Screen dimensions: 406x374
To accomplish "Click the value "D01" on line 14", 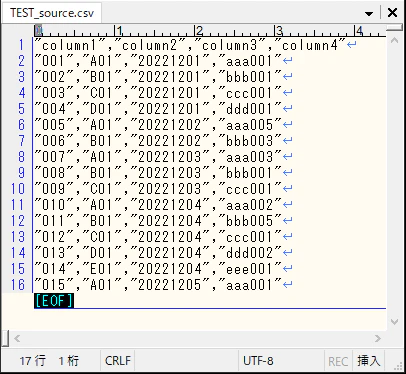I will 102,253.
